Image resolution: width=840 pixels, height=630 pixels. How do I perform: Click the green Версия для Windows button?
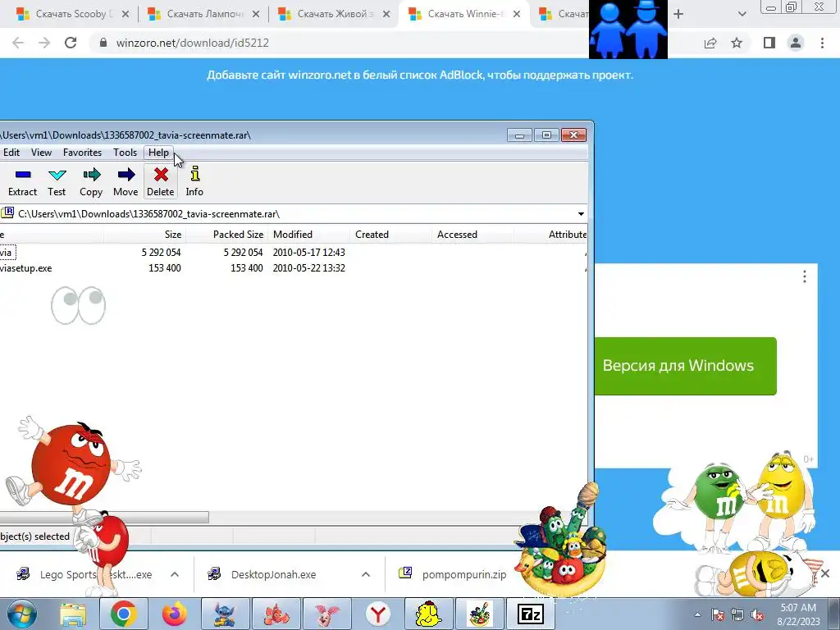pos(685,367)
